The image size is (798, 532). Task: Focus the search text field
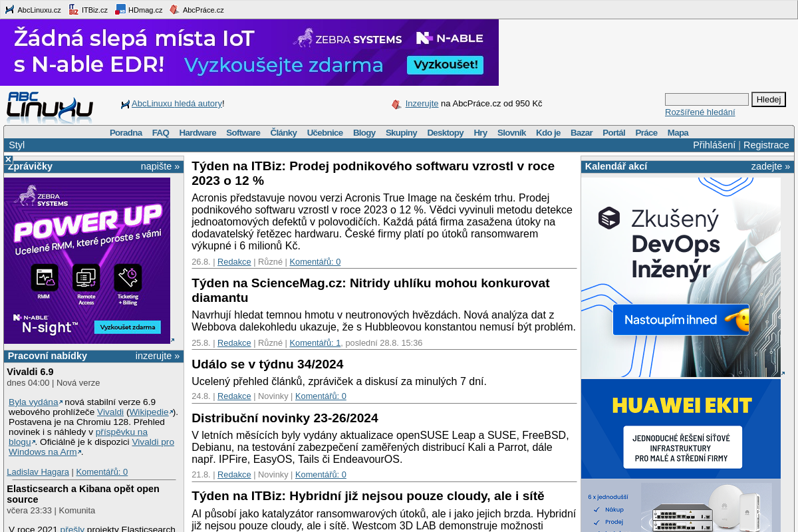click(706, 100)
